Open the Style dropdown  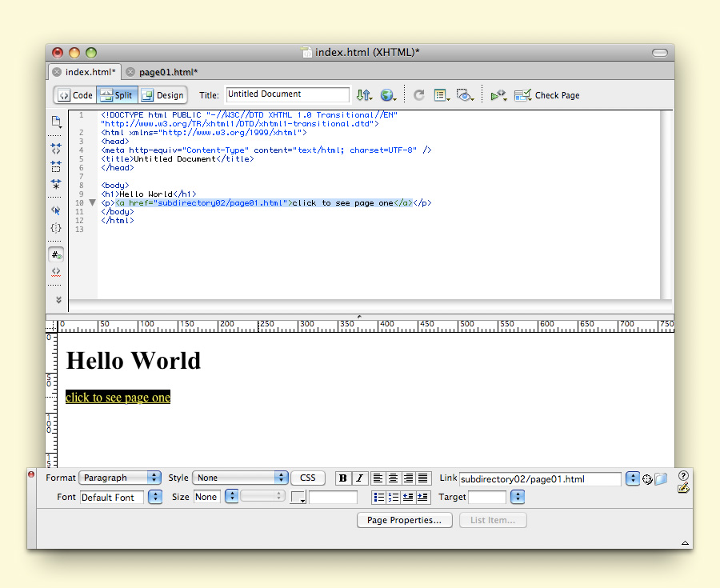240,478
